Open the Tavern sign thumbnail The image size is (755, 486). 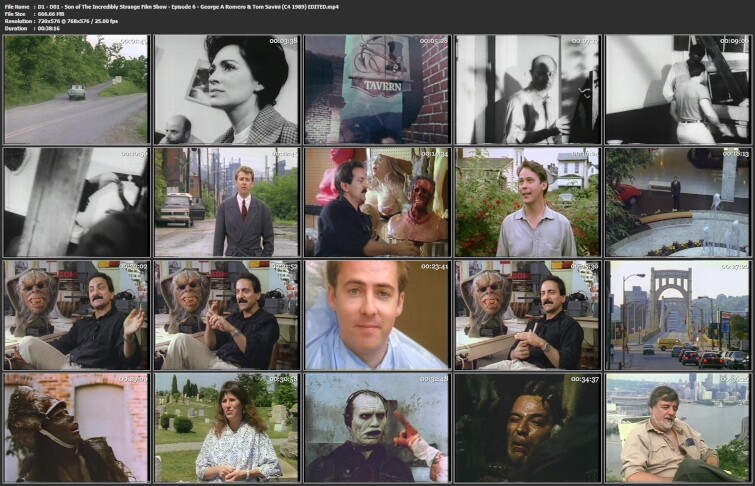[x=377, y=89]
